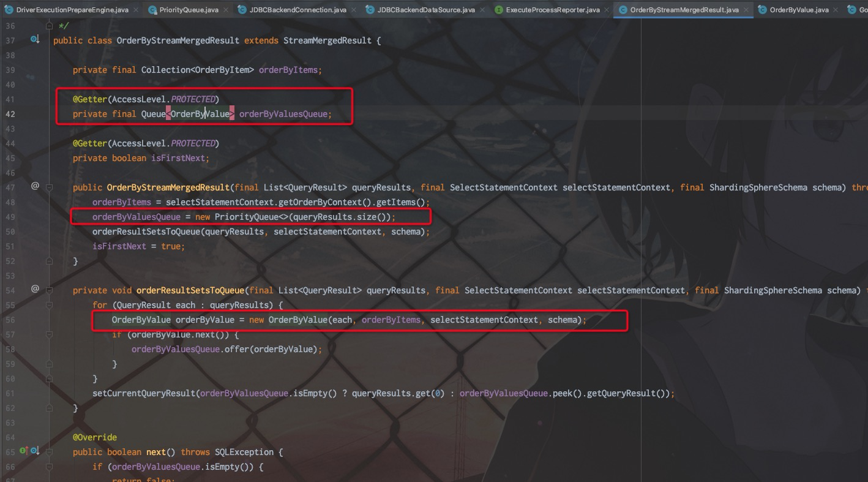Collapse the Javadoc comment fold at line 36

[50, 25]
